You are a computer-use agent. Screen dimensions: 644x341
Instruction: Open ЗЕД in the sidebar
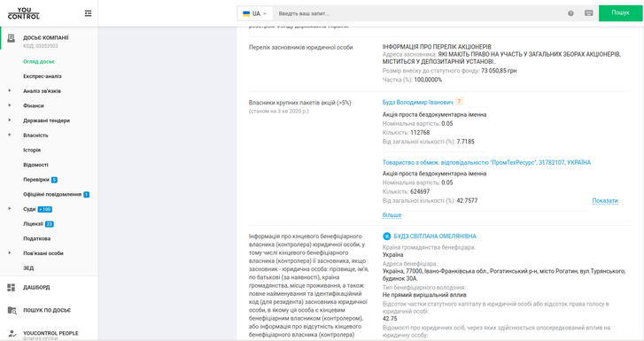coord(28,268)
